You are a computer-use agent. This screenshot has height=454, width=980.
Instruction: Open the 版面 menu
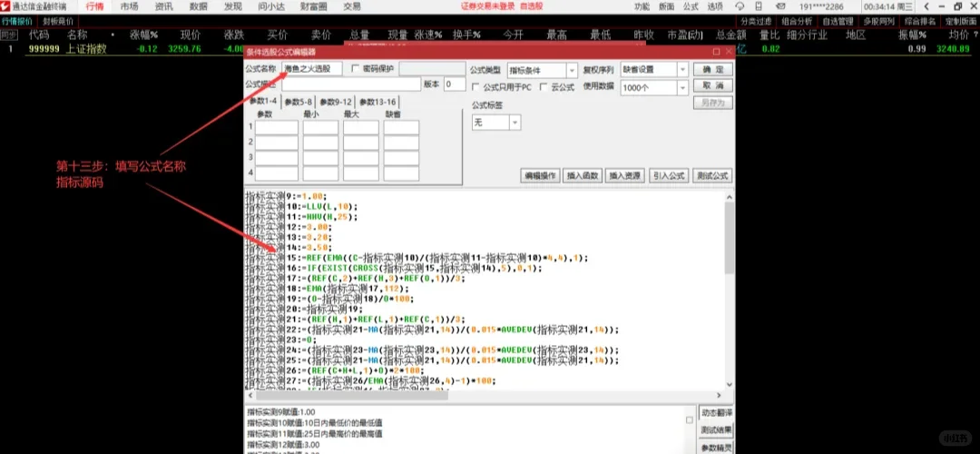666,7
